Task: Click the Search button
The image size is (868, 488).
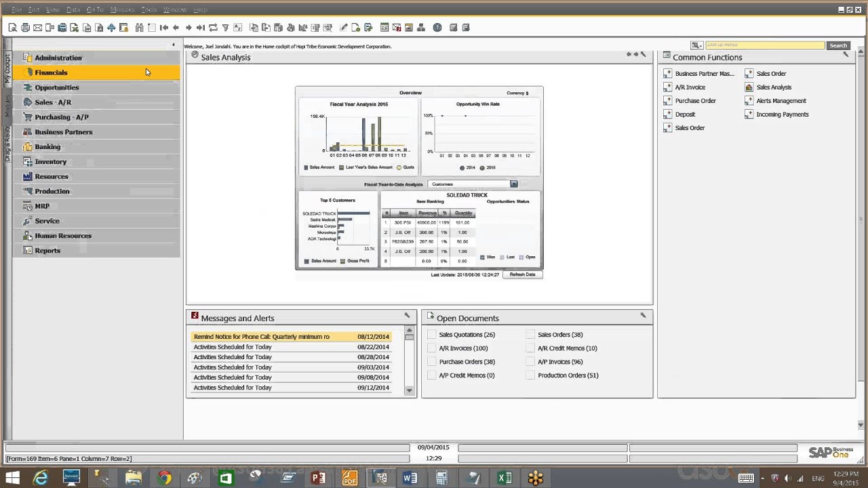Action: (838, 45)
